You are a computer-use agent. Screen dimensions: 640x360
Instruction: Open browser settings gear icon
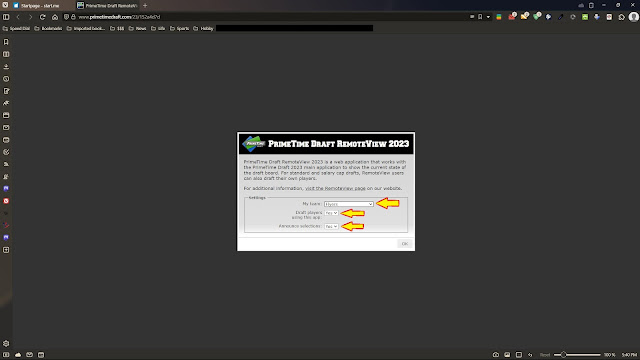pos(6,344)
